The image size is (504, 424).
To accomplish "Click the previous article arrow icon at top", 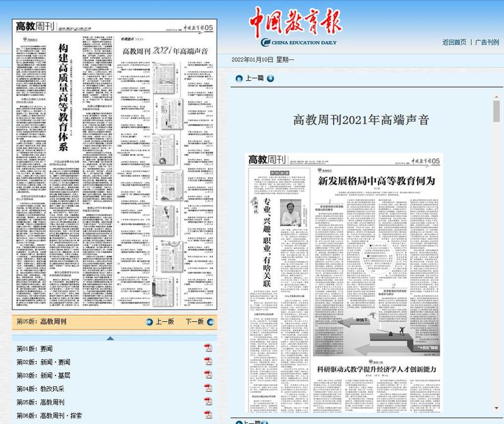I will [x=239, y=78].
